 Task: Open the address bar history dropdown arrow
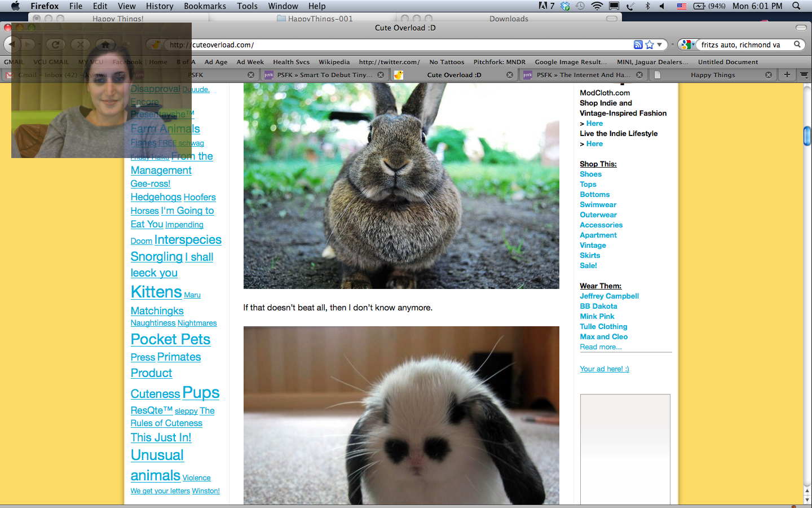click(660, 45)
